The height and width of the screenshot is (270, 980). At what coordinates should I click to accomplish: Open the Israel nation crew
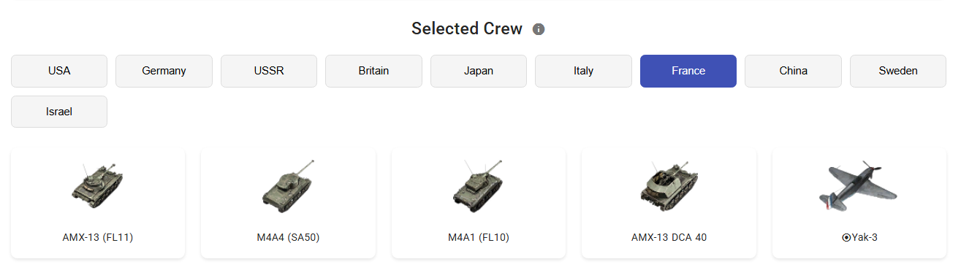[59, 112]
